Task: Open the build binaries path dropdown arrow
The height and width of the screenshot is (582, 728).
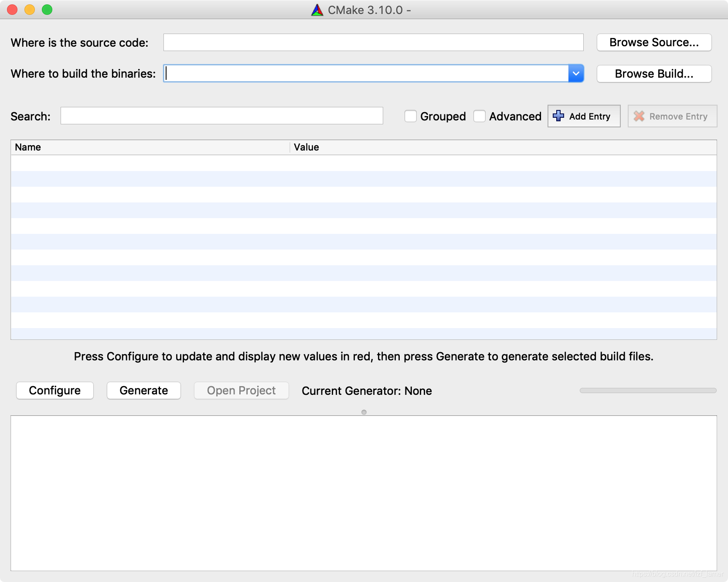Action: pyautogui.click(x=576, y=73)
